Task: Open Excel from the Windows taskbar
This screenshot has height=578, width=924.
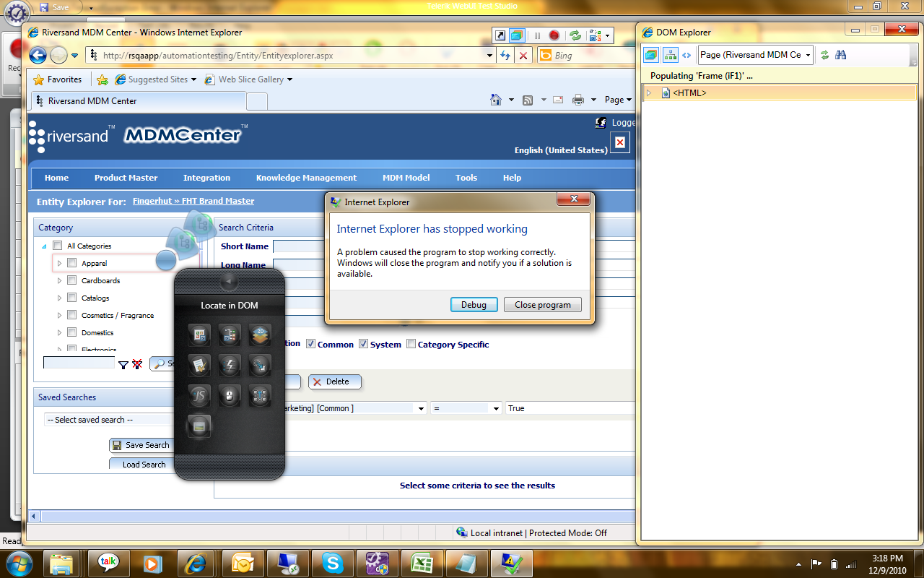Action: [422, 562]
